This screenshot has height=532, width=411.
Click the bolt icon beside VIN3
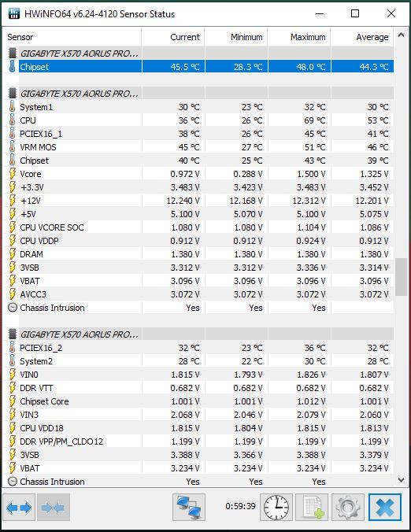click(13, 415)
